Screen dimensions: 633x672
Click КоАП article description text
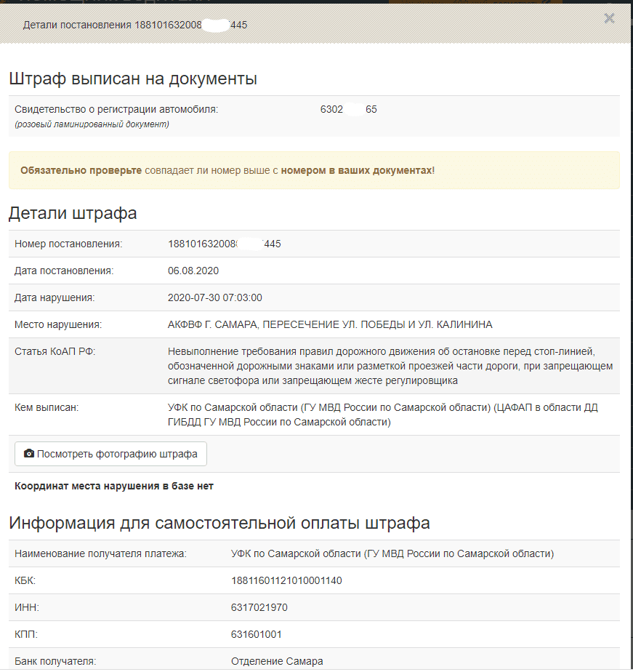click(x=390, y=366)
